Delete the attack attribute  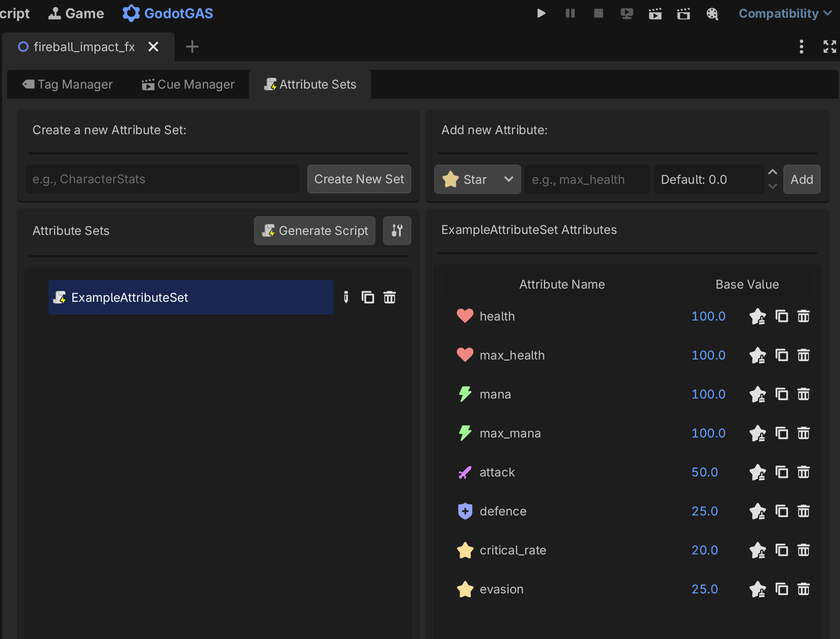804,472
